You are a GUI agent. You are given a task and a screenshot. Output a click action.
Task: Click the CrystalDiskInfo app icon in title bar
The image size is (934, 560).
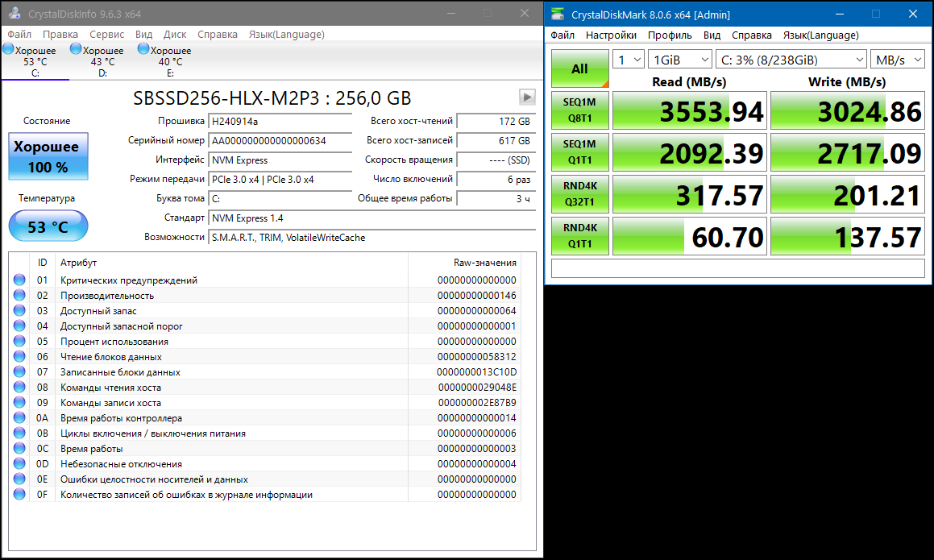15,13
